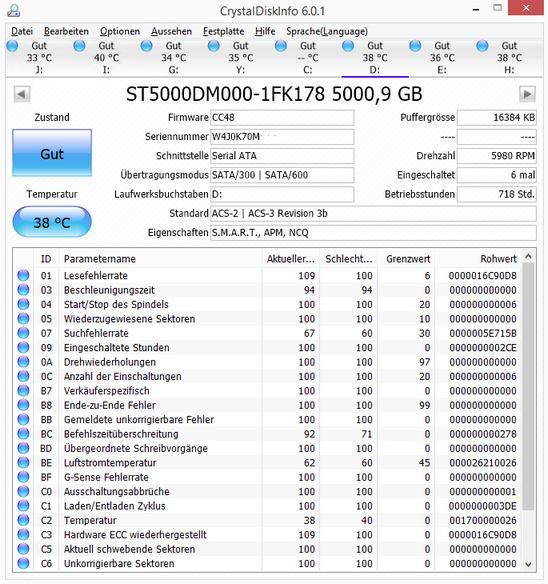This screenshot has height=584, width=548.
Task: Click the Schnittstelle Serial ATA field
Action: click(x=282, y=156)
